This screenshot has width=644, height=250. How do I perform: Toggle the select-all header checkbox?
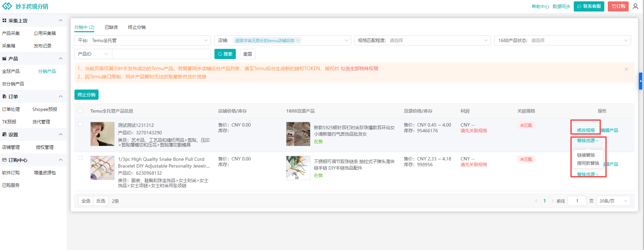(80, 111)
